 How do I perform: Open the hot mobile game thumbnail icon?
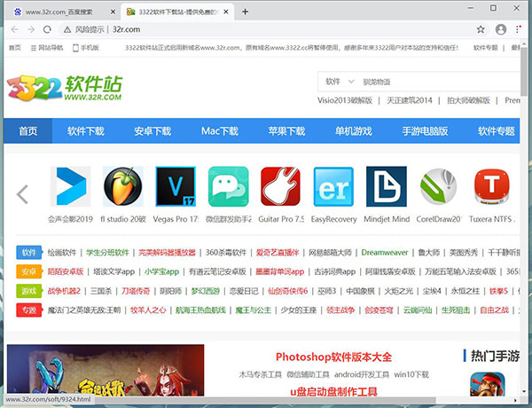click(488, 384)
